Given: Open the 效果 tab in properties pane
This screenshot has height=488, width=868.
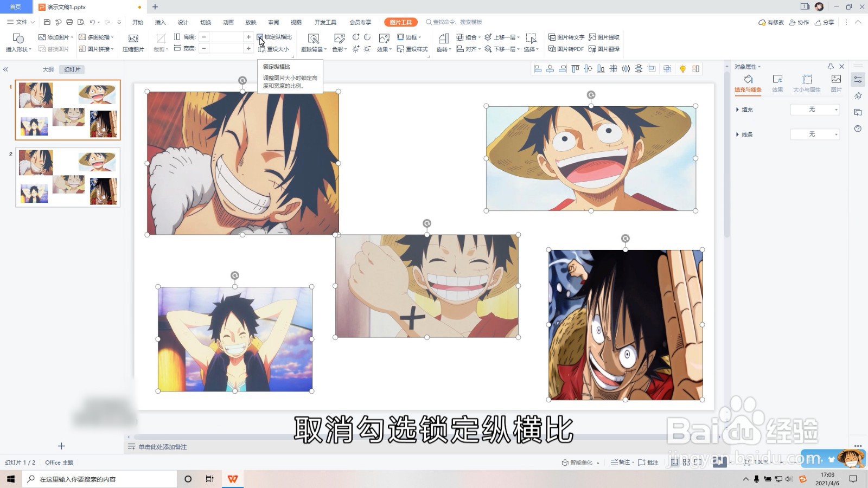Looking at the screenshot, I should (x=777, y=83).
